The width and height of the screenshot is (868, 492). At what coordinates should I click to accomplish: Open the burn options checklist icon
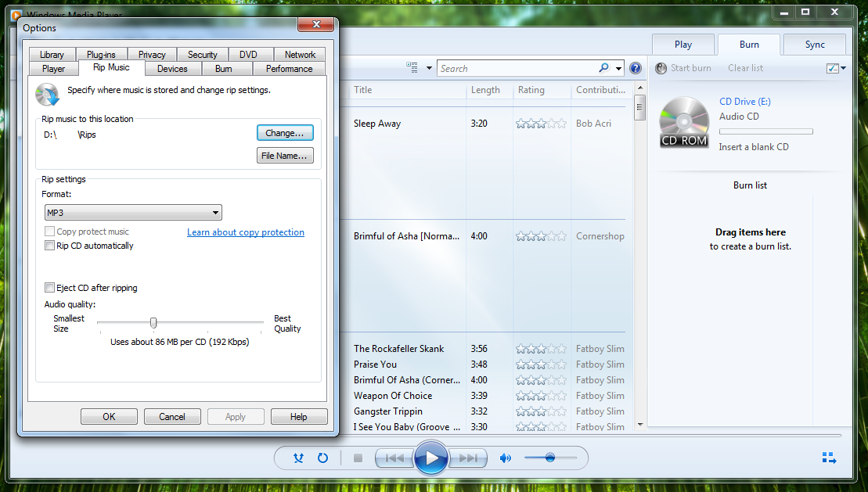coord(832,68)
